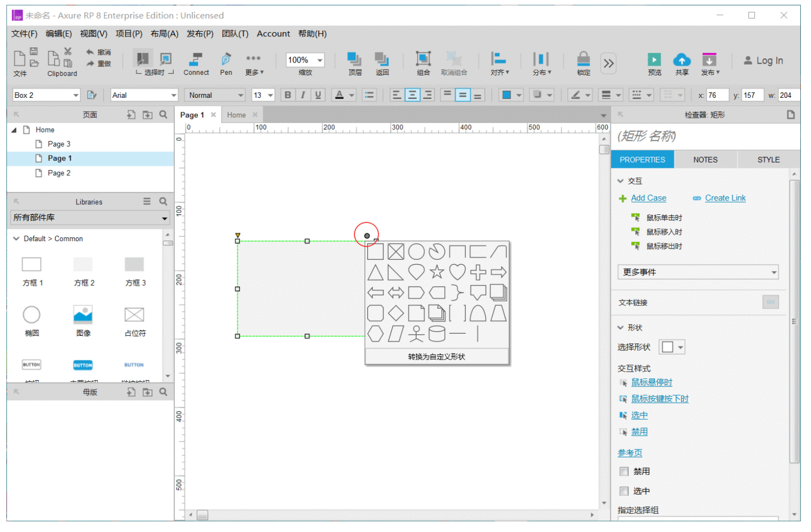Open the fill color swatch
This screenshot has height=532, width=811.
click(x=506, y=95)
